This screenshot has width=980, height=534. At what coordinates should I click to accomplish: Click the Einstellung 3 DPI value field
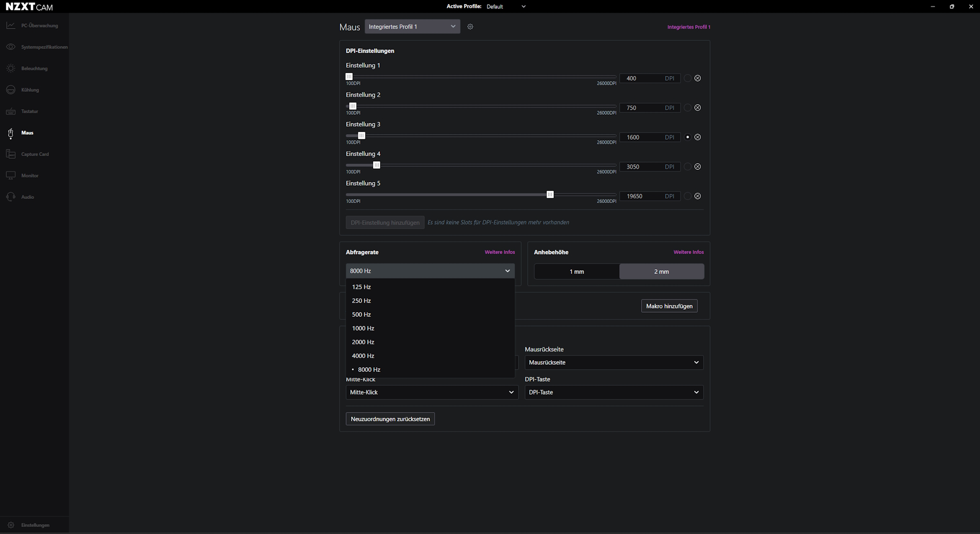(643, 138)
